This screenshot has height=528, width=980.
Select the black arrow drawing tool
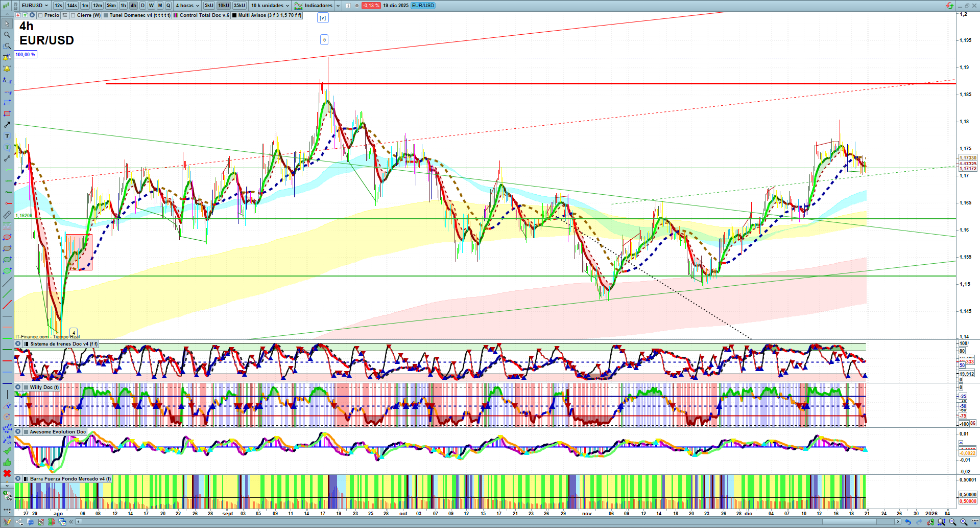point(7,125)
